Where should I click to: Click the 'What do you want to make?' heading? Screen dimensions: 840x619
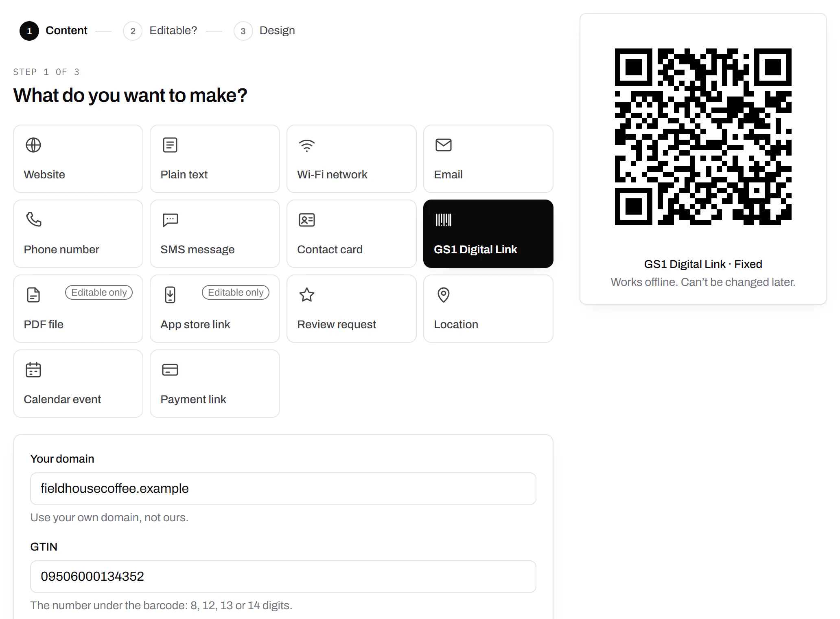[130, 95]
